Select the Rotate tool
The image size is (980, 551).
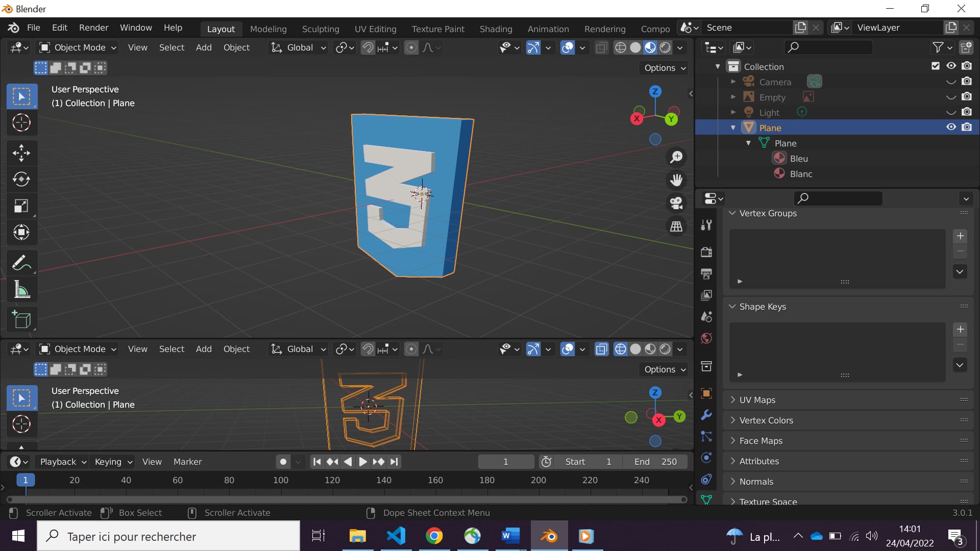pos(21,179)
